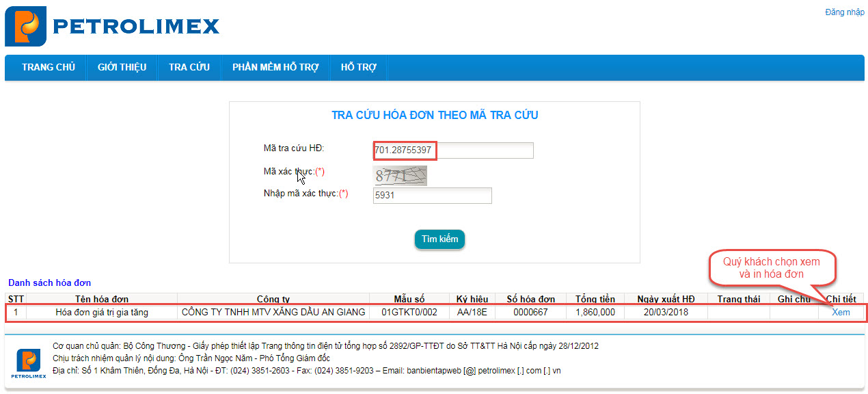Click the Mẫu số column header

click(x=409, y=299)
